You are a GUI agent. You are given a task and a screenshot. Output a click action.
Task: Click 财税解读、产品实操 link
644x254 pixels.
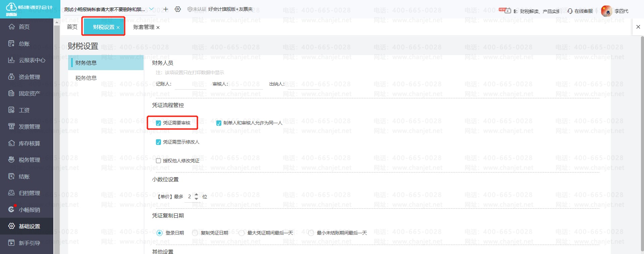[539, 11]
